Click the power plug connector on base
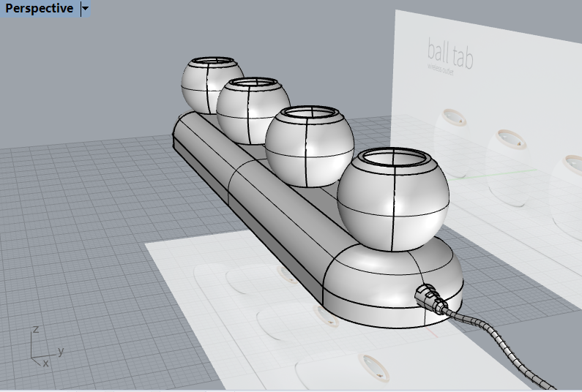Viewport: 582px width, 392px height. click(428, 298)
